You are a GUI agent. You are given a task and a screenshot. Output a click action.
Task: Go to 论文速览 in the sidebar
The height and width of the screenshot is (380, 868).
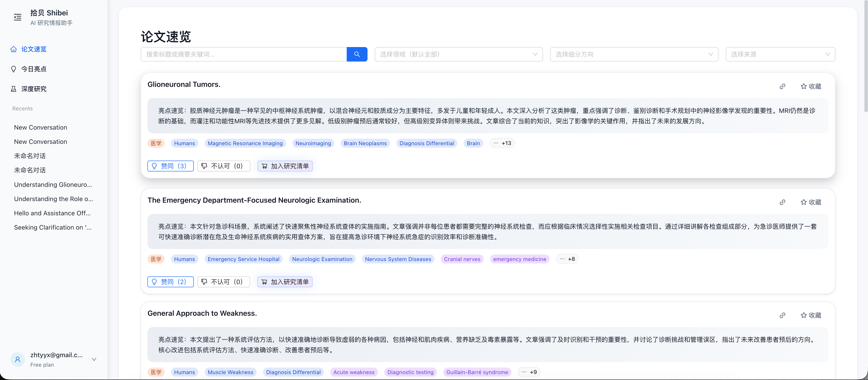point(34,49)
